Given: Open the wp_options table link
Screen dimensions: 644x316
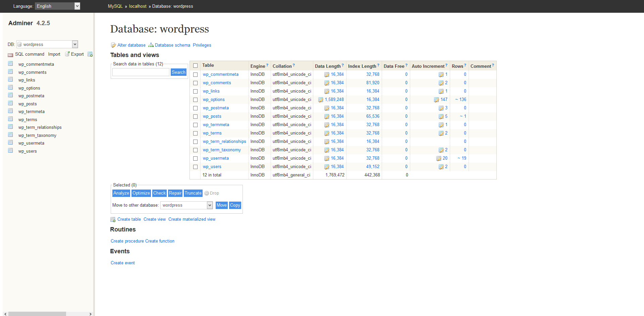Looking at the screenshot, I should [x=214, y=100].
